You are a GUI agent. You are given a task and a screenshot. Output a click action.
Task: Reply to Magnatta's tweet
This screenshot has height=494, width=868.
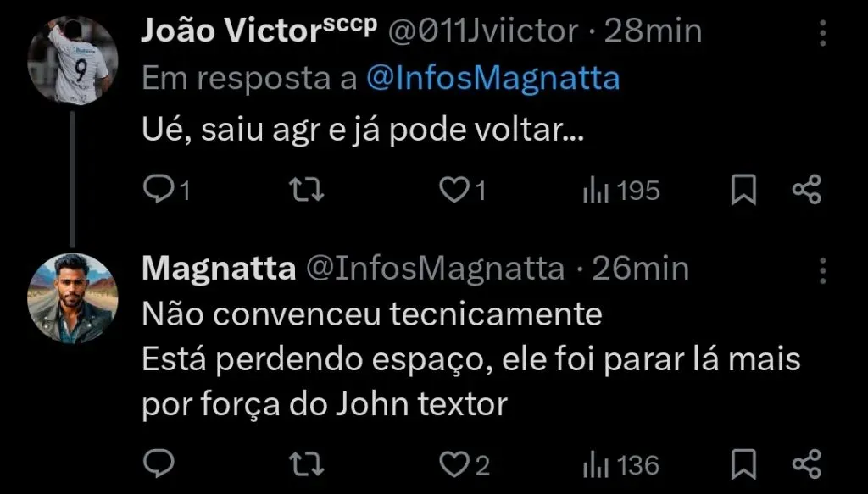click(x=158, y=463)
